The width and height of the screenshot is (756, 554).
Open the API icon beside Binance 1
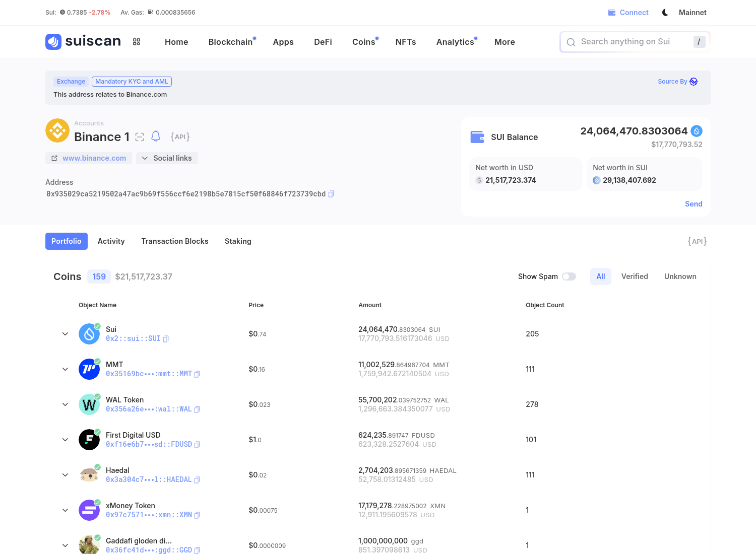pyautogui.click(x=180, y=136)
